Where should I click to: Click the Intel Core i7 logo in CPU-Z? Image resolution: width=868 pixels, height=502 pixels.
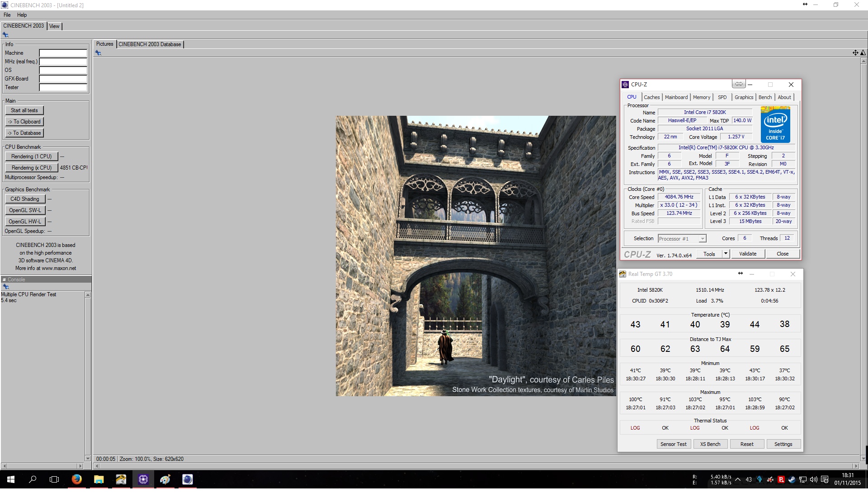775,124
